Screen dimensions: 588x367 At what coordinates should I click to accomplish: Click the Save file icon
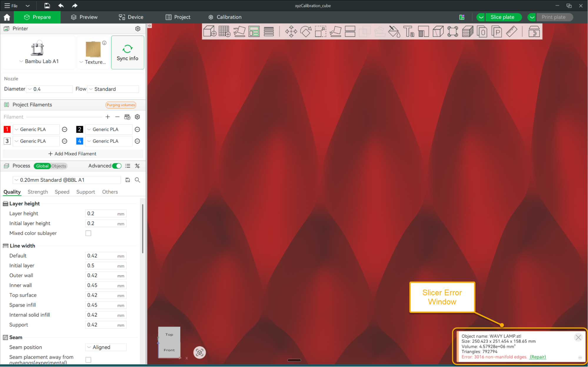(47, 6)
